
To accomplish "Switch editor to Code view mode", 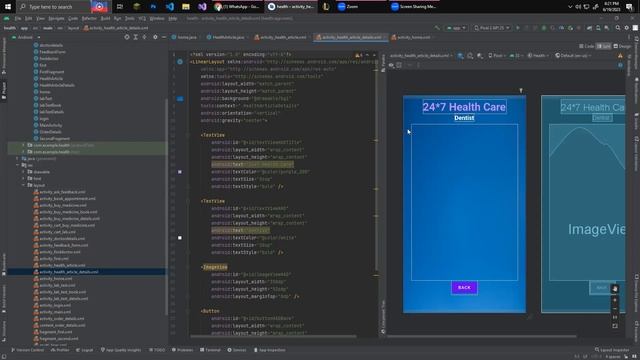I will click(587, 46).
